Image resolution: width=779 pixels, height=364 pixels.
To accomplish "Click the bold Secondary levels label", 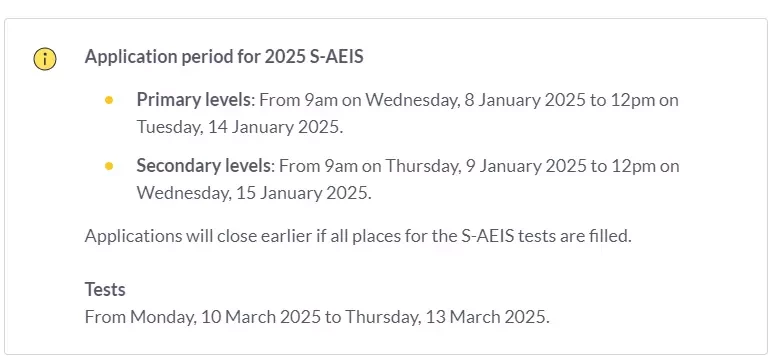I will tap(204, 166).
